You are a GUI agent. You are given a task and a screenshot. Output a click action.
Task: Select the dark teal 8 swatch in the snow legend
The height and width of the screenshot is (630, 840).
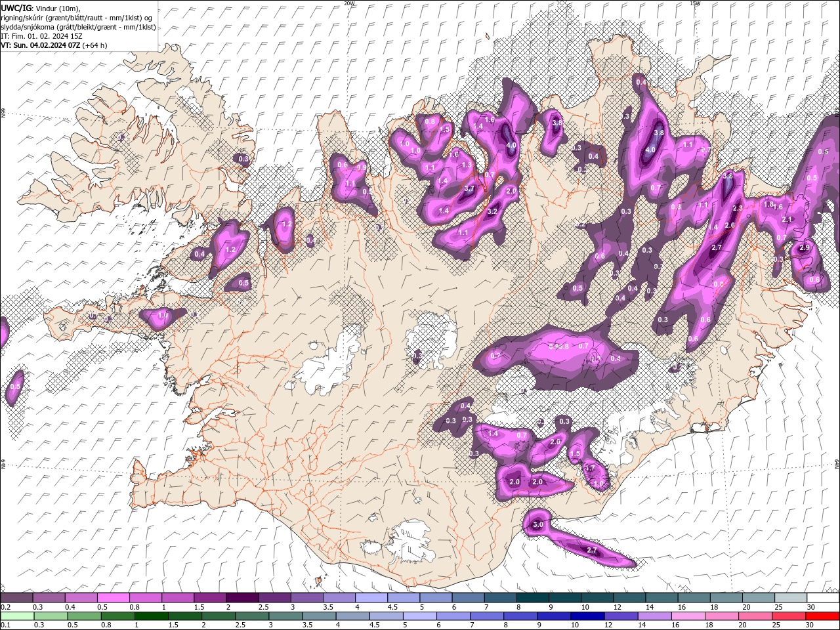pyautogui.click(x=532, y=597)
